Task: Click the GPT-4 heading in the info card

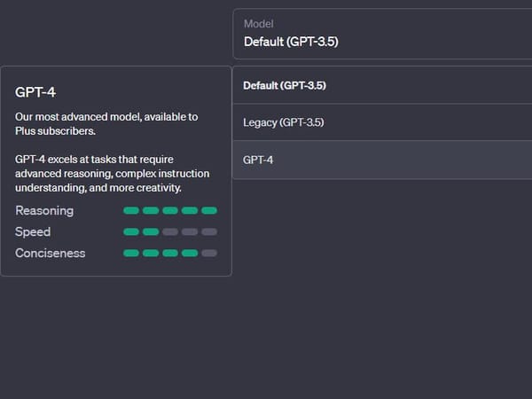Action: coord(36,91)
